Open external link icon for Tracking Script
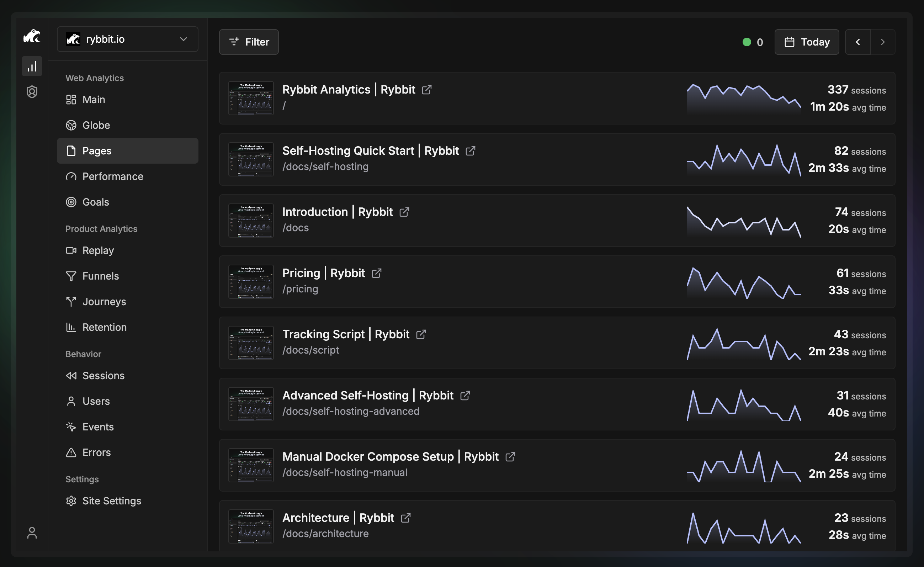The height and width of the screenshot is (567, 924). pos(421,334)
